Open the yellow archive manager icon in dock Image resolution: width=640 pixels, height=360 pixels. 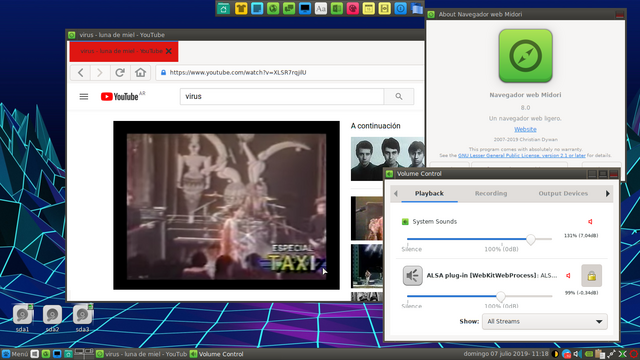point(384,8)
